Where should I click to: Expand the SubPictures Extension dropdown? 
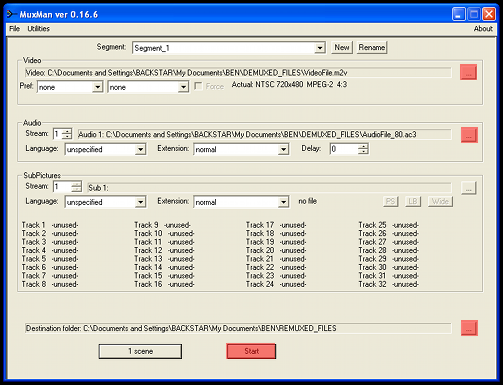(283, 202)
